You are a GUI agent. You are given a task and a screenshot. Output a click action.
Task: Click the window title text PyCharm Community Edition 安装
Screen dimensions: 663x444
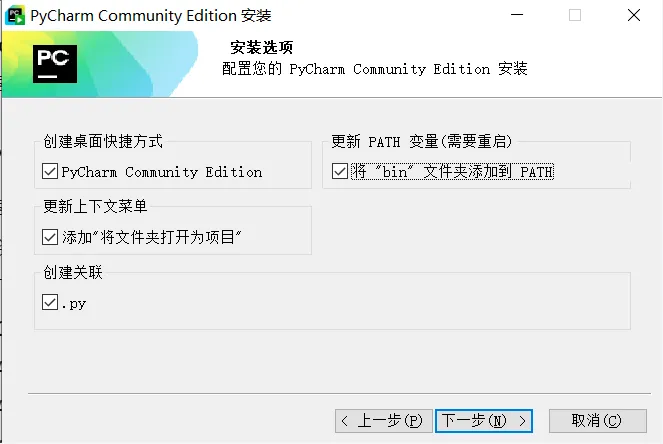tap(151, 16)
